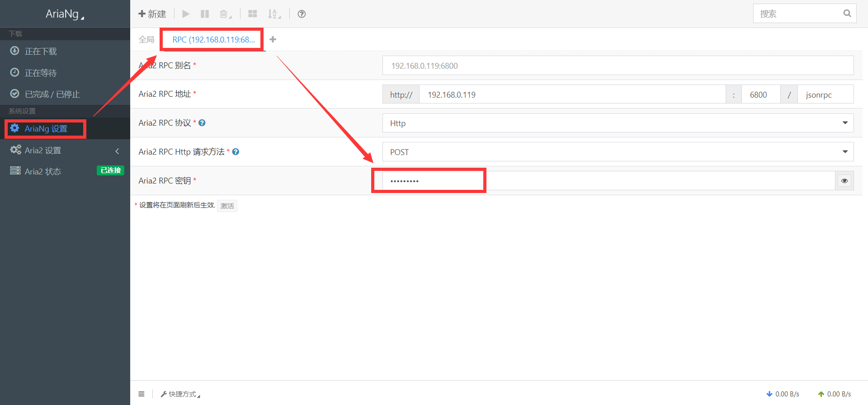
Task: Click the Aria2 RPC 别名 input field
Action: (x=618, y=66)
